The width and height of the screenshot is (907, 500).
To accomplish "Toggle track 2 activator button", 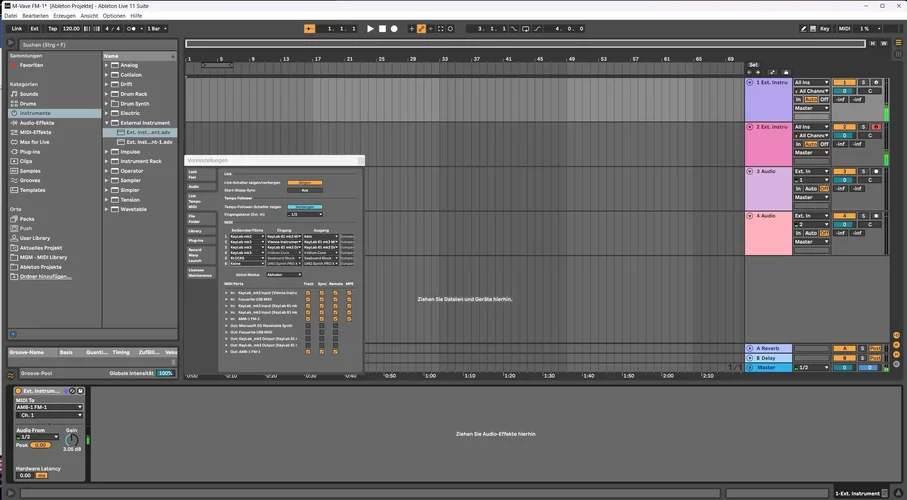I will click(x=845, y=127).
